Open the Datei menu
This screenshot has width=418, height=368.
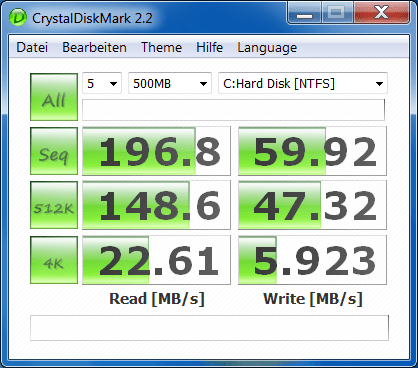32,48
